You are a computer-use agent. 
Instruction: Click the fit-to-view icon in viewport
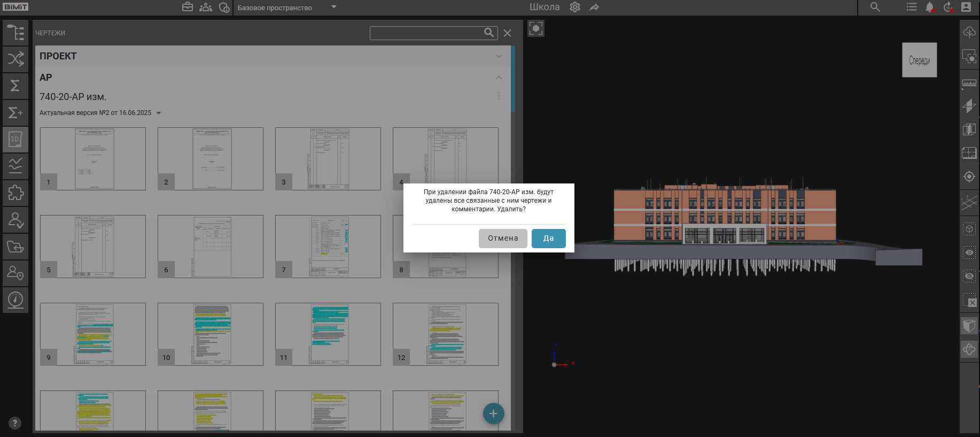point(536,28)
